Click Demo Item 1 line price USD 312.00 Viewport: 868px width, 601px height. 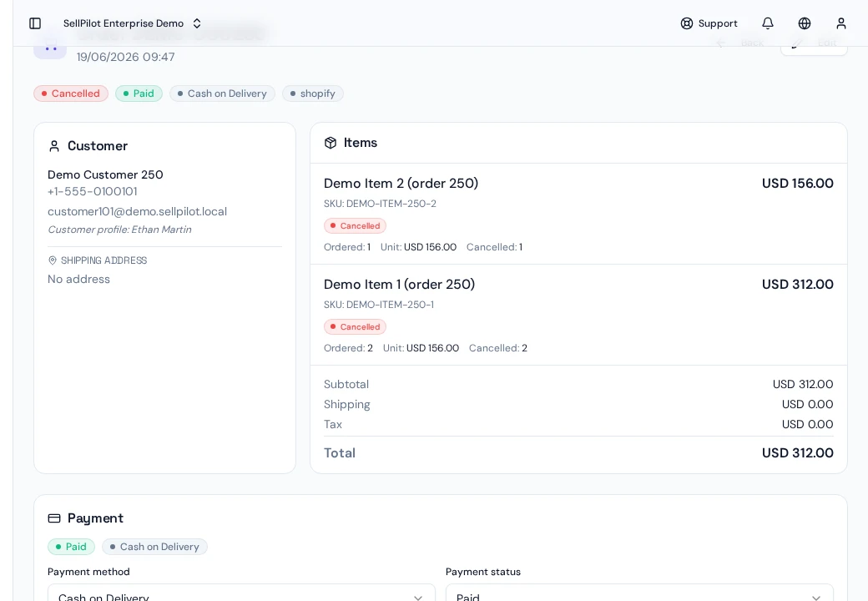coord(798,285)
